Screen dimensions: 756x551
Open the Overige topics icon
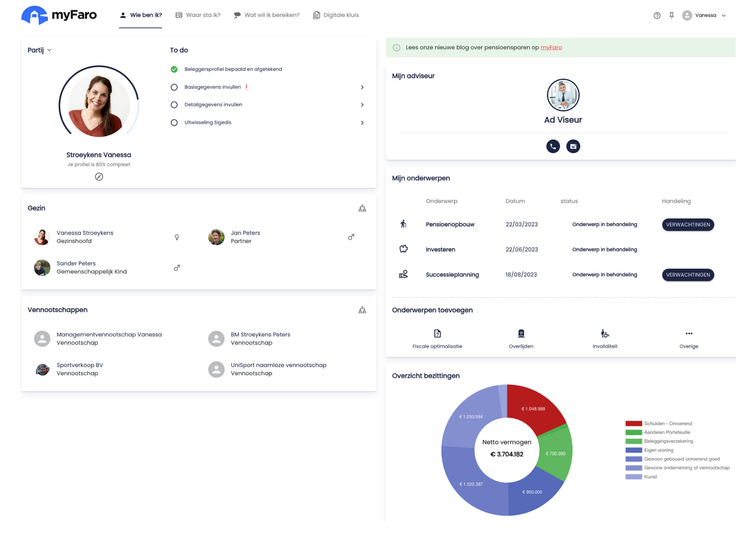click(689, 333)
